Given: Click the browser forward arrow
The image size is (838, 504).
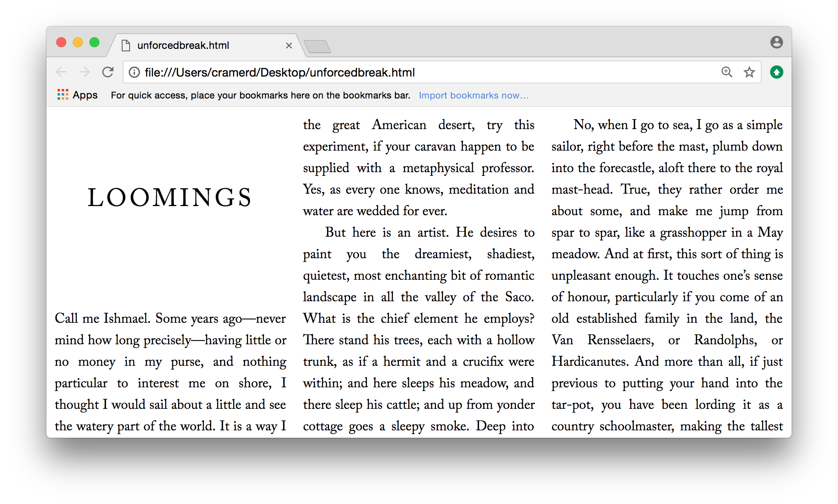Looking at the screenshot, I should click(84, 72).
